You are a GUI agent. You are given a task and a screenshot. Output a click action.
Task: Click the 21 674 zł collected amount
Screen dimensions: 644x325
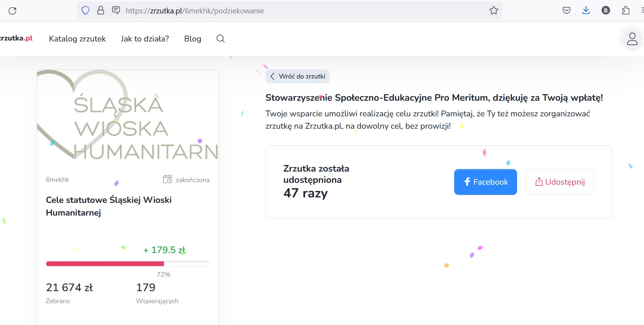69,288
